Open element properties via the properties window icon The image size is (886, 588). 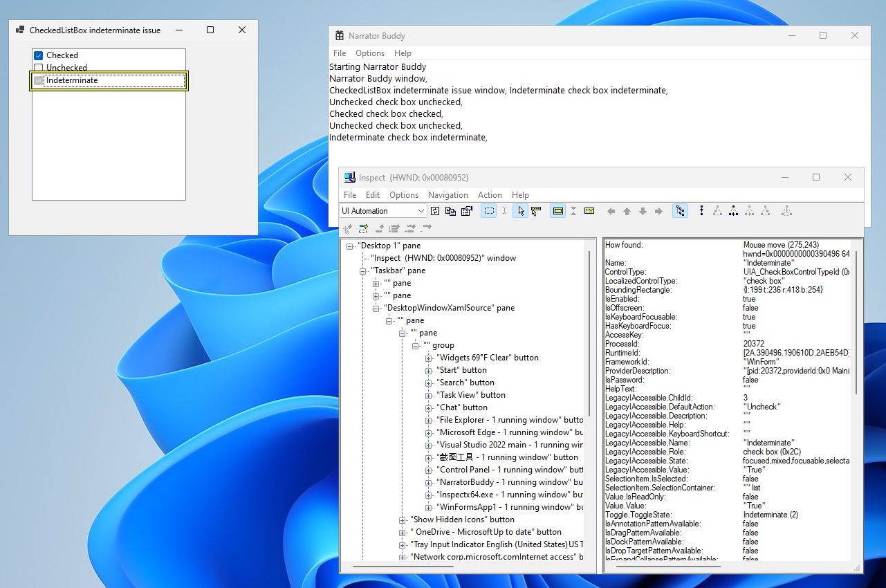pos(468,210)
